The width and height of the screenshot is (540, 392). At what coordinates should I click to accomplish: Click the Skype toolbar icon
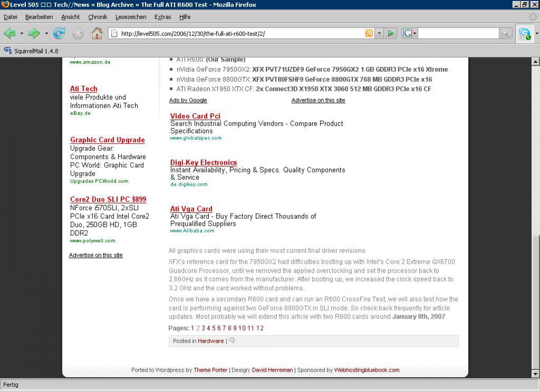pyautogui.click(x=524, y=34)
